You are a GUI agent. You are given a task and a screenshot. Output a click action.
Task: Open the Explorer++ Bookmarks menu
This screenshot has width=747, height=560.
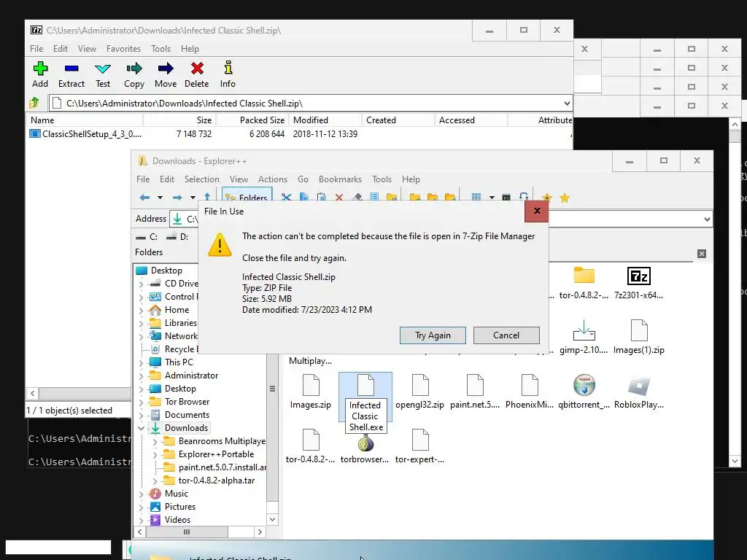point(340,179)
